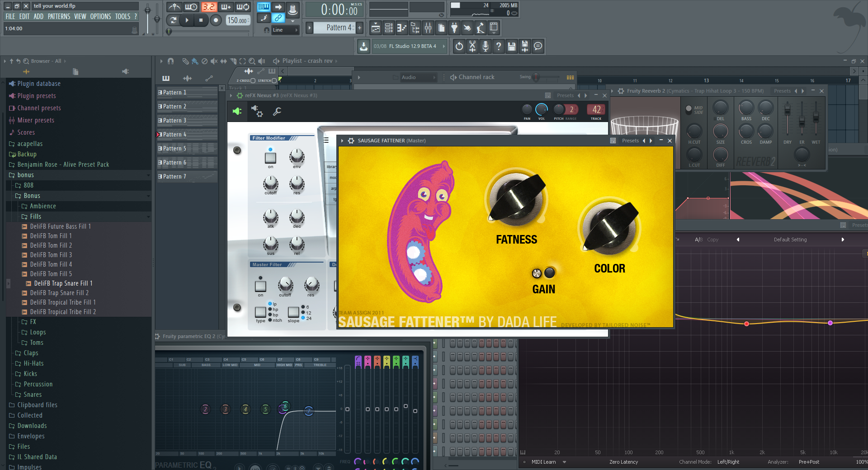Select DeliFB Tom Fill 3 sample
868x470 pixels.
click(x=51, y=255)
